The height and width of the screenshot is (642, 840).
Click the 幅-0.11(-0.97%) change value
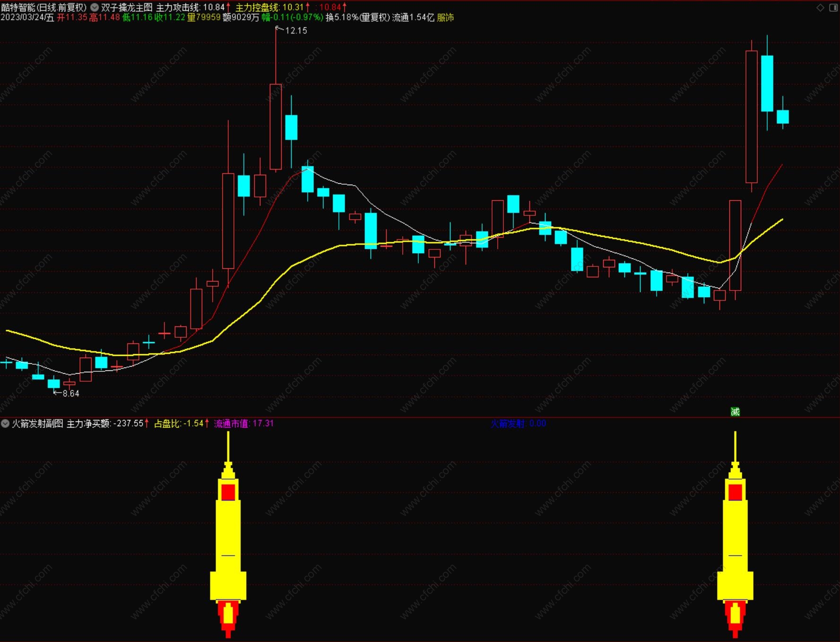point(293,17)
